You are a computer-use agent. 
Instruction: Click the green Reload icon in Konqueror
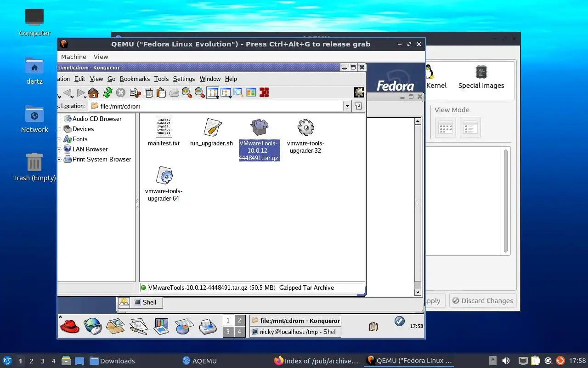point(107,93)
